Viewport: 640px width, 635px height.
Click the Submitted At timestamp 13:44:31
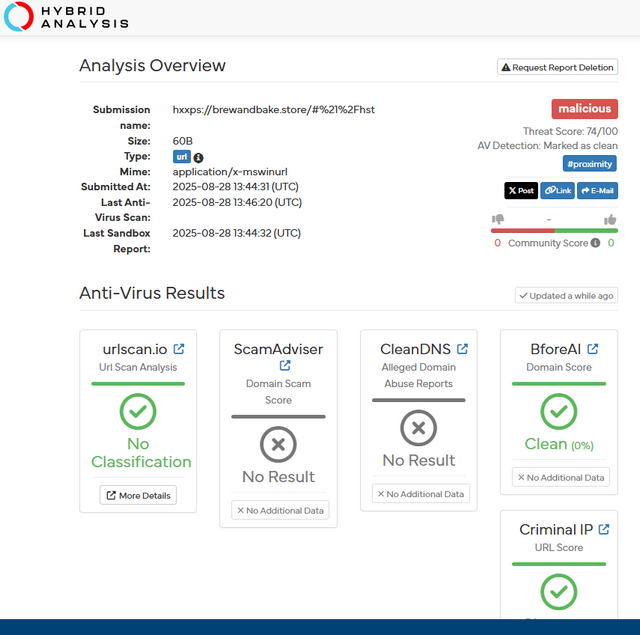click(236, 187)
